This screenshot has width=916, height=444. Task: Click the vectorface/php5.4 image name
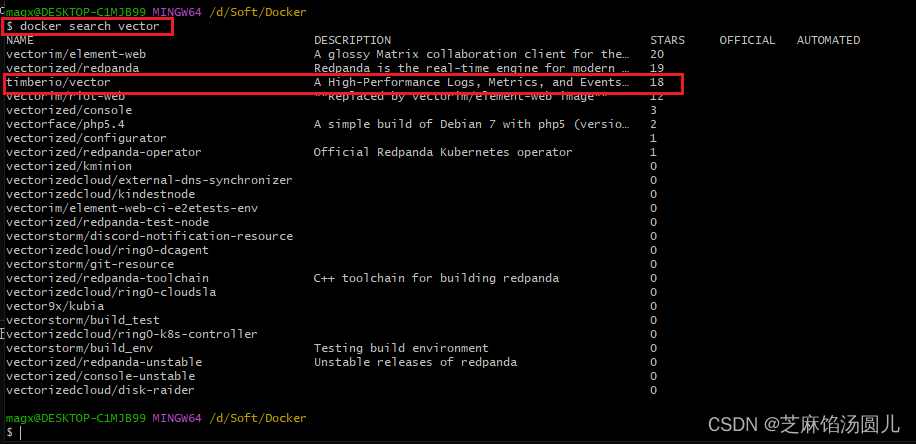click(x=65, y=124)
